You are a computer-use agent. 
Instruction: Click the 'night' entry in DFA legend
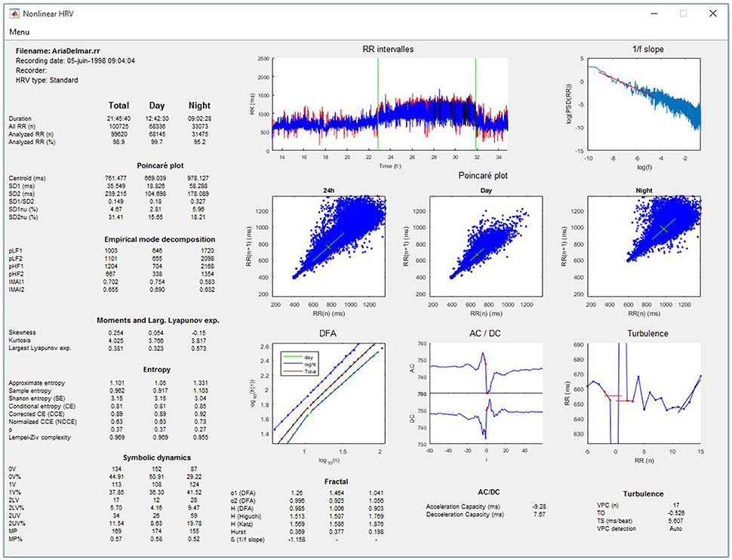[x=300, y=365]
